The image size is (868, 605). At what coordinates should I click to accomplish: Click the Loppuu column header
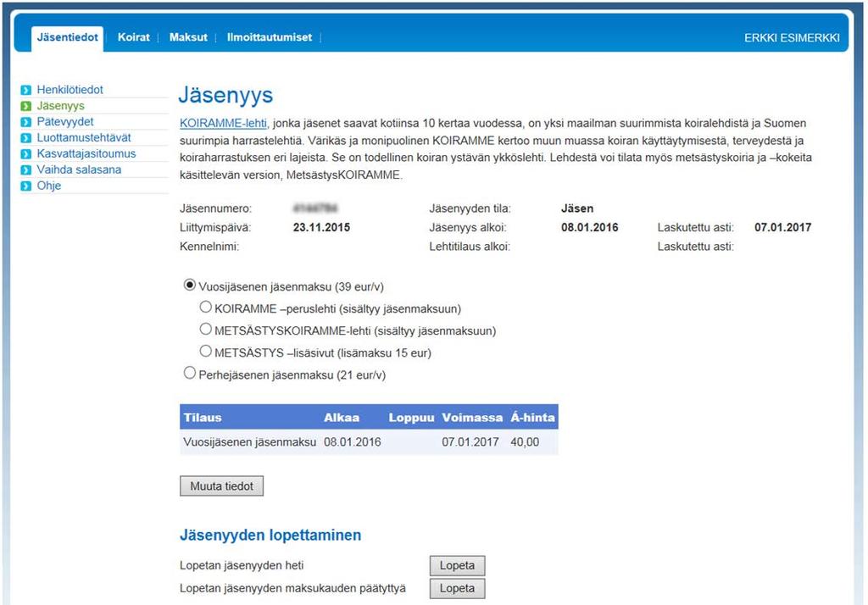pyautogui.click(x=411, y=418)
